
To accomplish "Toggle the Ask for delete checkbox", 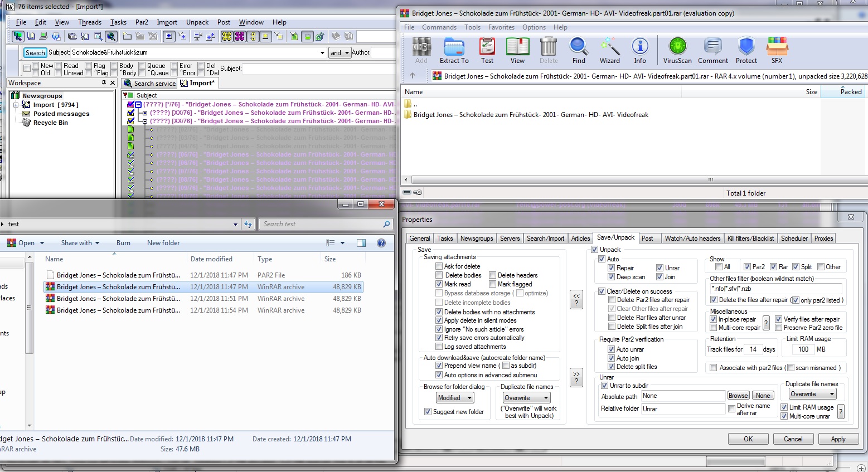I will (439, 266).
